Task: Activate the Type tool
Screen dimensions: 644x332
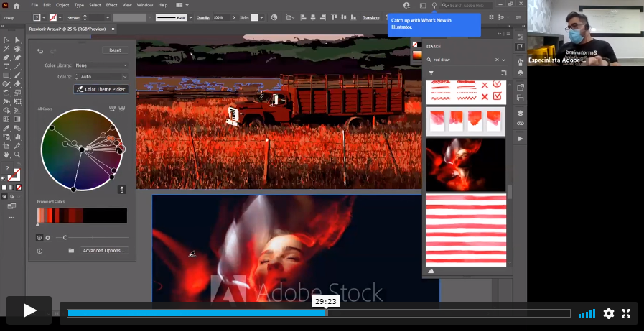Action: click(x=6, y=67)
